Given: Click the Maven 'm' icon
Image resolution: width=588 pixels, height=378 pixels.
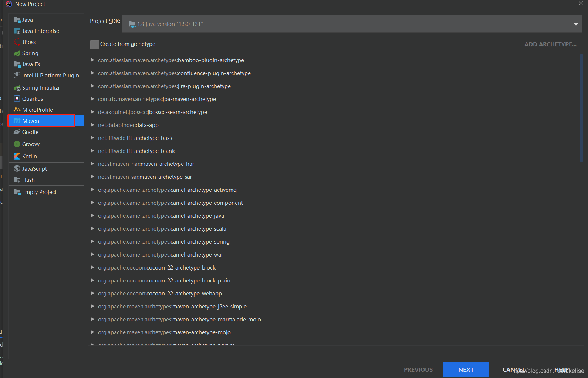Looking at the screenshot, I should [17, 121].
